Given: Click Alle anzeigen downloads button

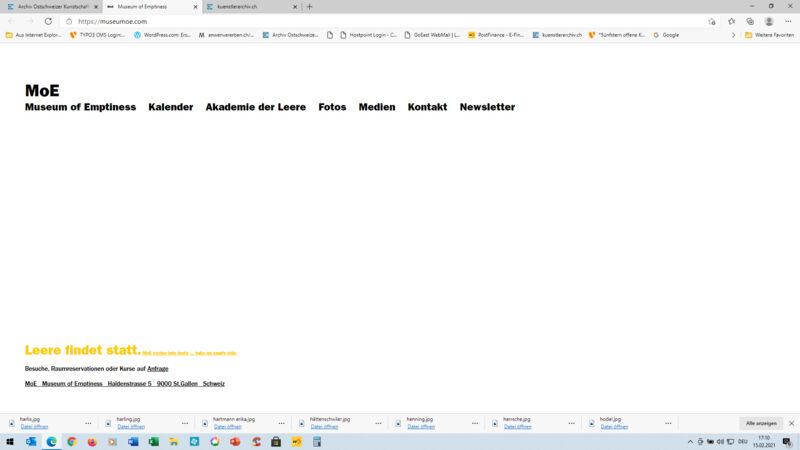Looking at the screenshot, I should coord(761,423).
